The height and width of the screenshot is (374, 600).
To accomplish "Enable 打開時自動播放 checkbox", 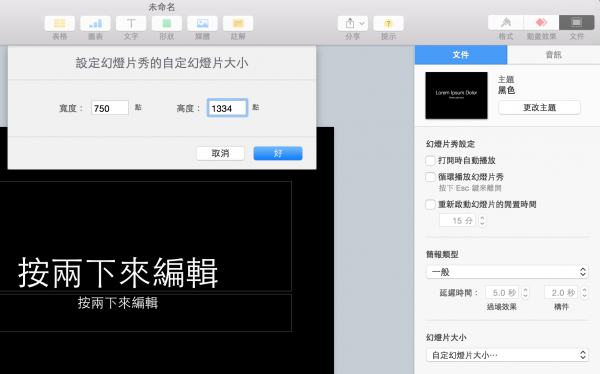I will tap(430, 160).
